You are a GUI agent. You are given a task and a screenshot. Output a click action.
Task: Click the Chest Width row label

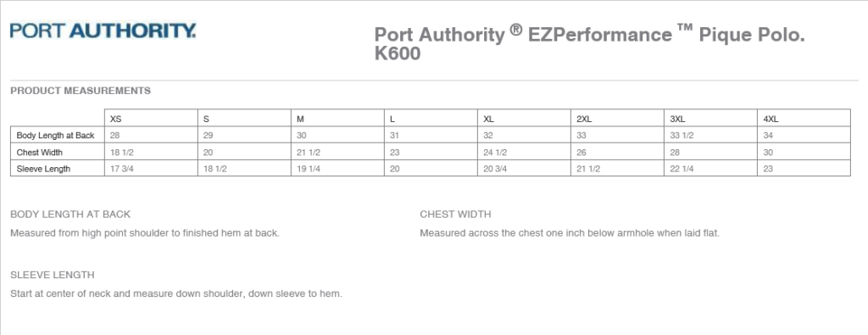[58, 153]
